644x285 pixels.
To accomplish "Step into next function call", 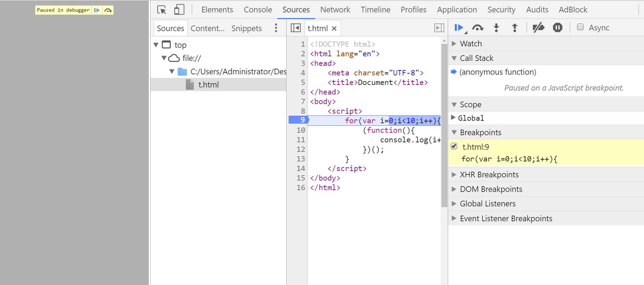I will coord(496,28).
